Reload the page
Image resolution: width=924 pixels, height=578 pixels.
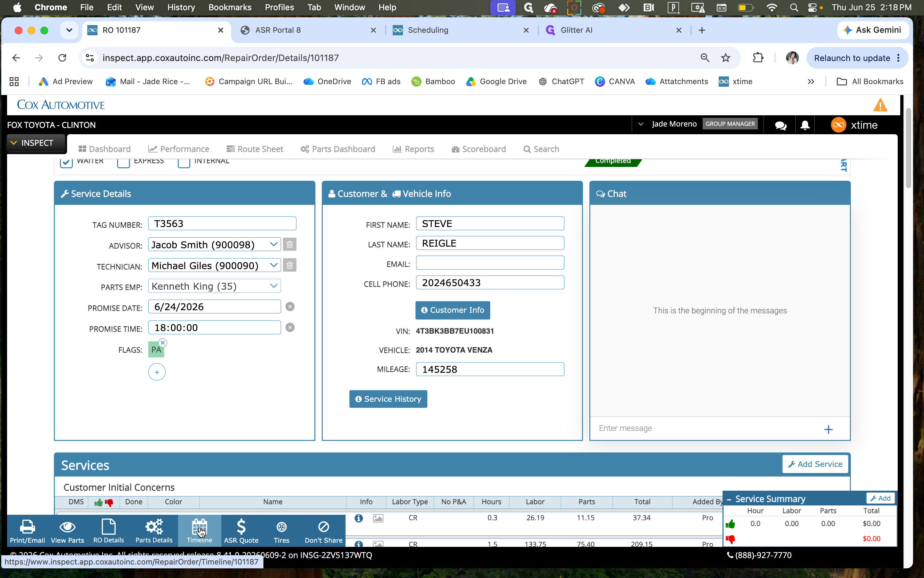tap(62, 58)
